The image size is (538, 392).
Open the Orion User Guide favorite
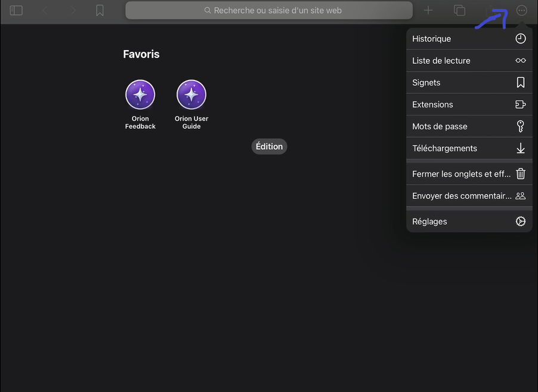pos(191,95)
